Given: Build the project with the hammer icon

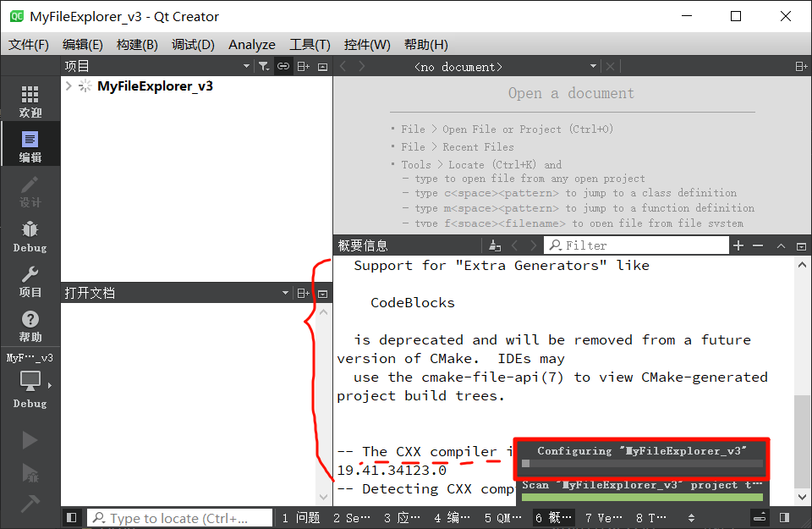Looking at the screenshot, I should pos(30,503).
